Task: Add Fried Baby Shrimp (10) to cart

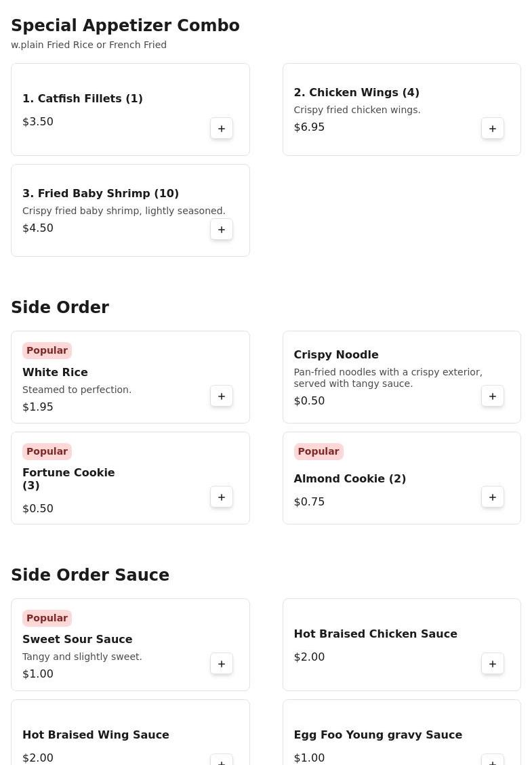Action: [x=222, y=229]
